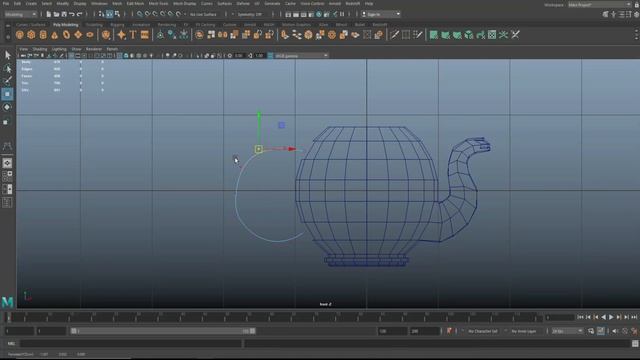Switch to the Rigging shelf tab
640x360 pixels.
coord(117,24)
